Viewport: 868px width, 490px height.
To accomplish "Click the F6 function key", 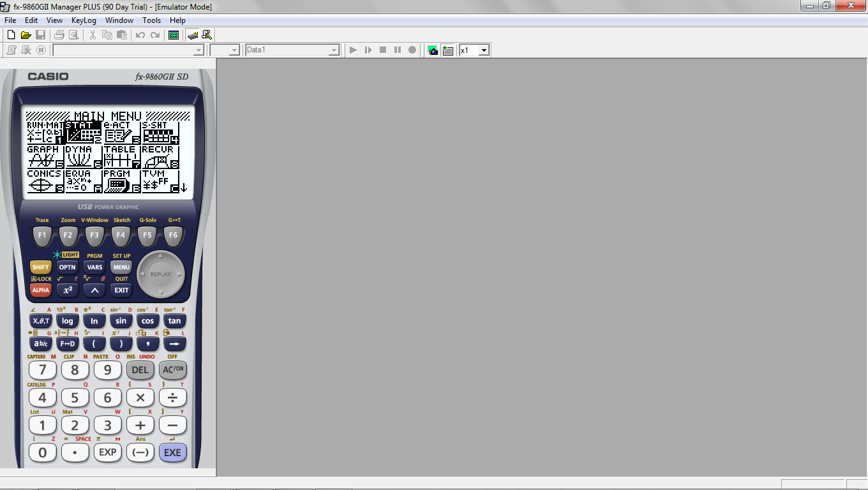I will coord(174,235).
